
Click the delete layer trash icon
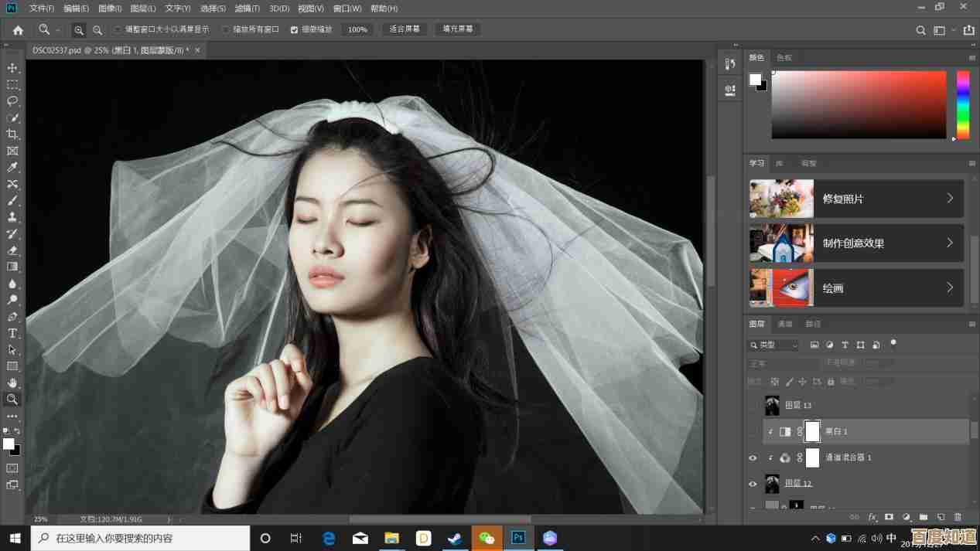coord(958,517)
